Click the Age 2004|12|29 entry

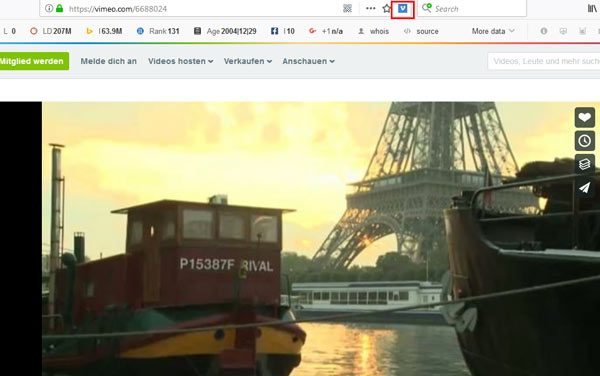click(x=225, y=31)
